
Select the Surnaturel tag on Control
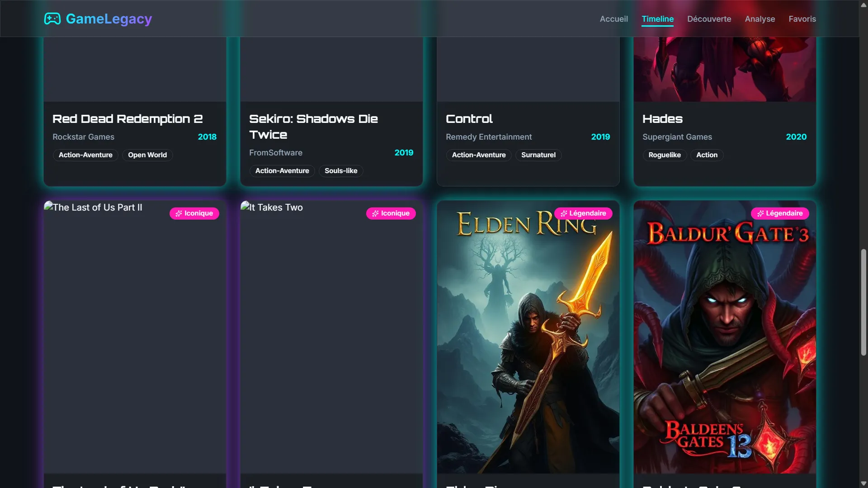(538, 155)
